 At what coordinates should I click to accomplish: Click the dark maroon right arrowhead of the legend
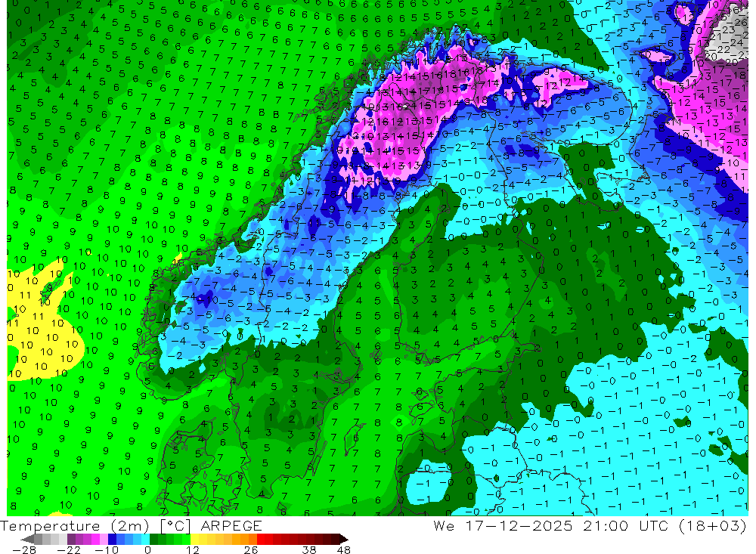point(343,540)
